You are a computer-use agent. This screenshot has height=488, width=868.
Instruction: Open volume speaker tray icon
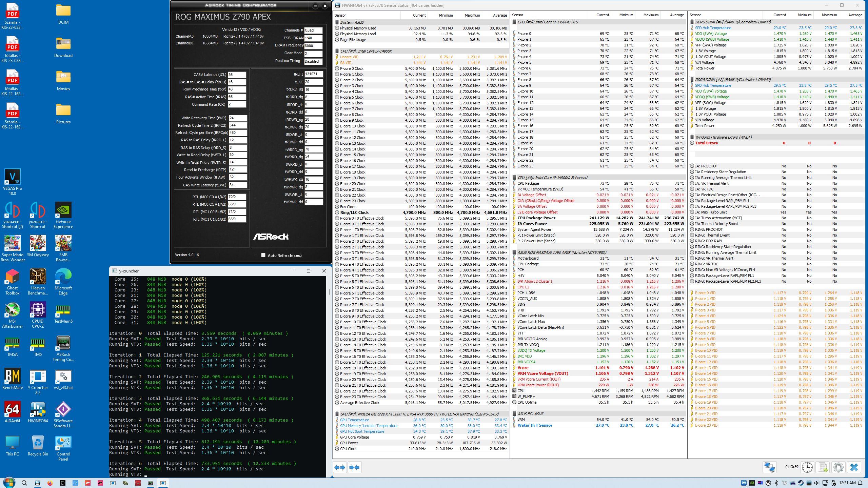coord(817,483)
